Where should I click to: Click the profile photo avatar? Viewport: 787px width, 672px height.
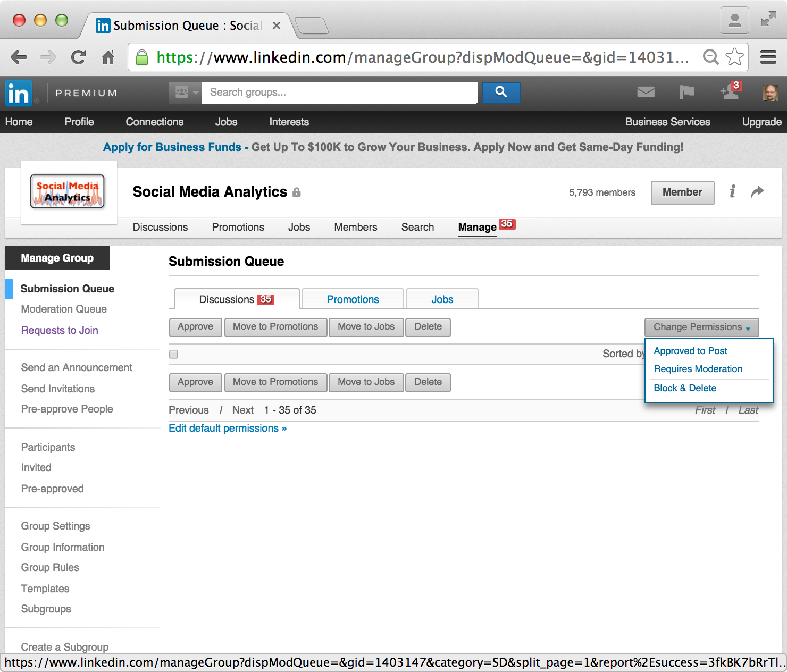click(x=770, y=93)
